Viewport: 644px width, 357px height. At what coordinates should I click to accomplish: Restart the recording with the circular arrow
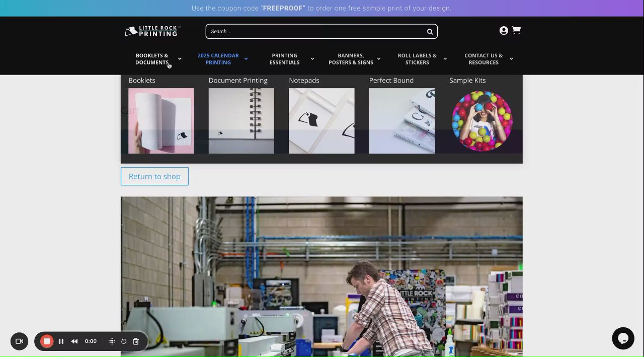124,341
